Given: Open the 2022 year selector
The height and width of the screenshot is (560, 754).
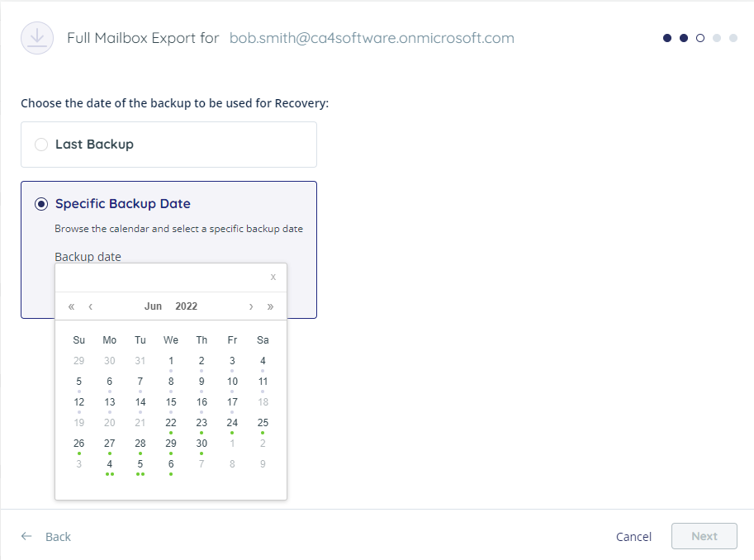Looking at the screenshot, I should [187, 306].
